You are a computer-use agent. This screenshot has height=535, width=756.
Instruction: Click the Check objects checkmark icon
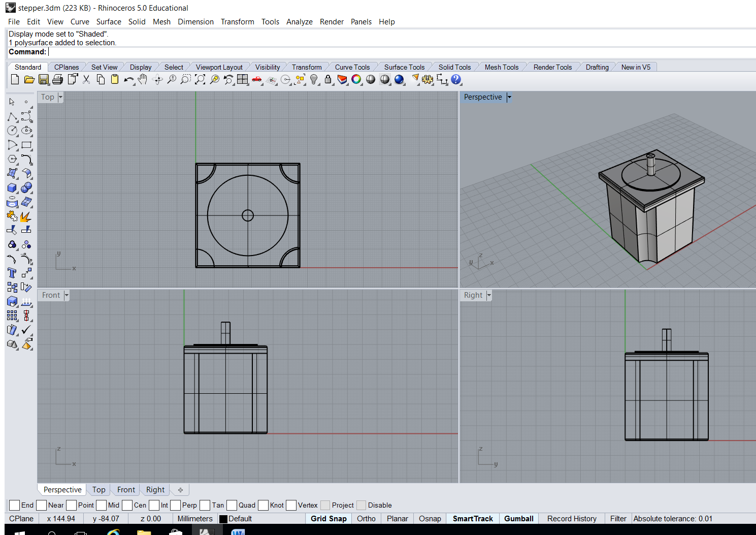tap(26, 330)
